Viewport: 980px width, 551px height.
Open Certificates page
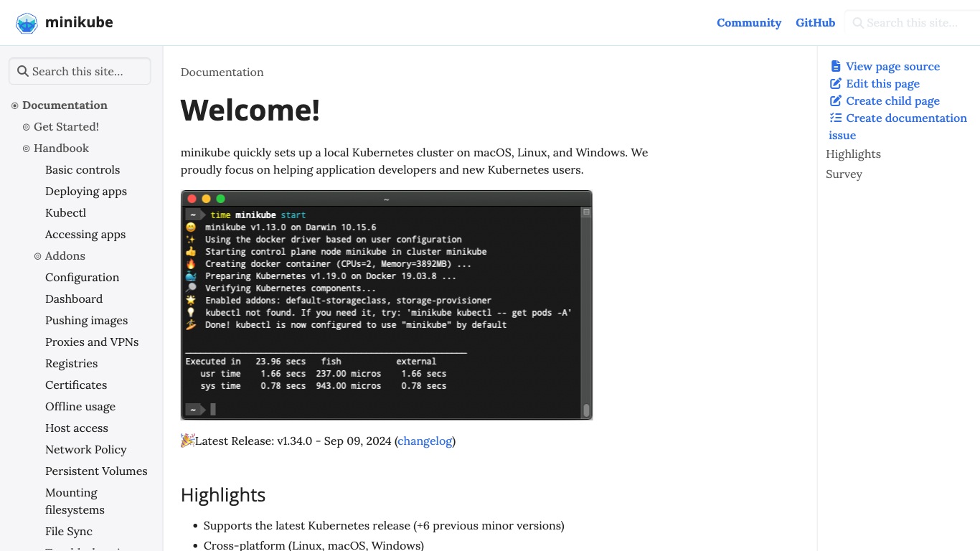[76, 385]
